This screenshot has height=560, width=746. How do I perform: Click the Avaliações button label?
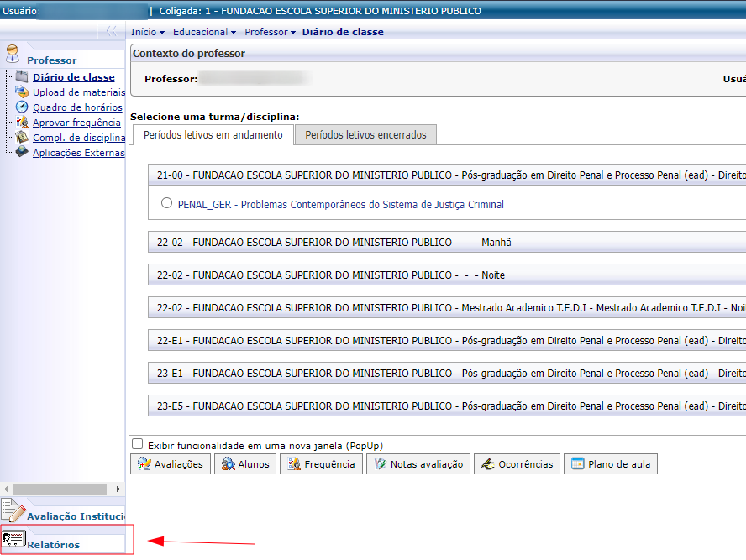click(178, 464)
